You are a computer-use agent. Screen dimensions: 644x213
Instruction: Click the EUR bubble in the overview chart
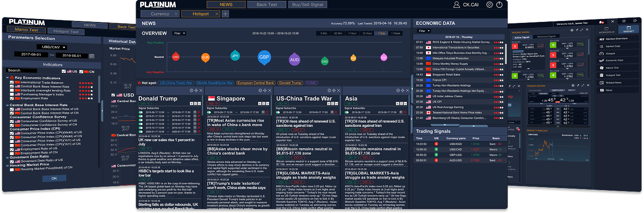[205, 57]
